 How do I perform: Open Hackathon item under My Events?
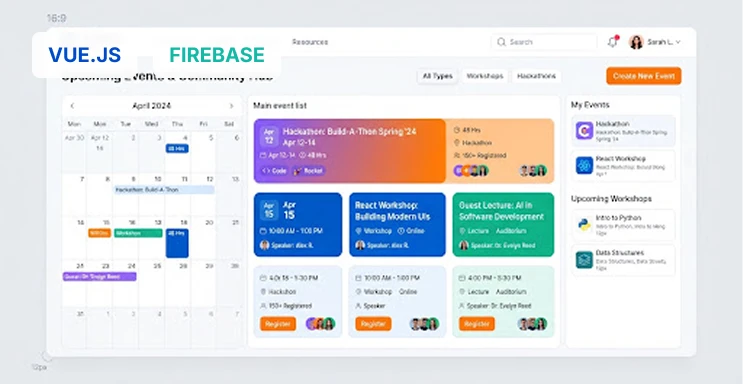pyautogui.click(x=623, y=131)
